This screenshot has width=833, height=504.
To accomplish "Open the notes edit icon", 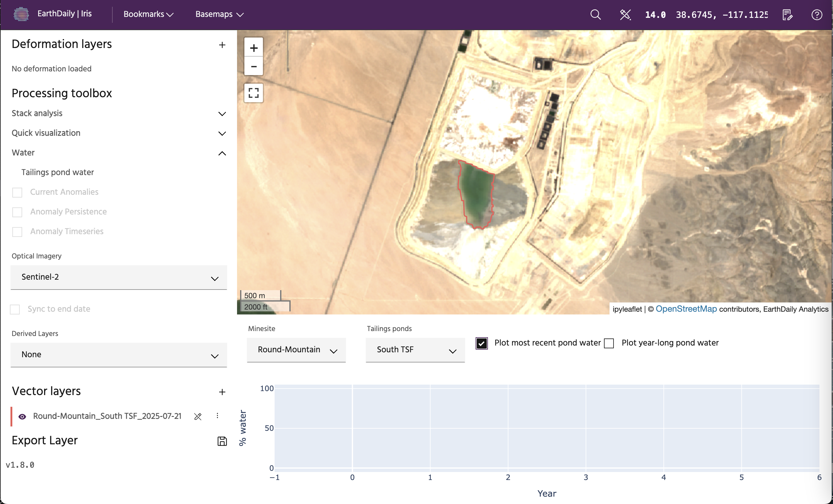I will pos(787,14).
